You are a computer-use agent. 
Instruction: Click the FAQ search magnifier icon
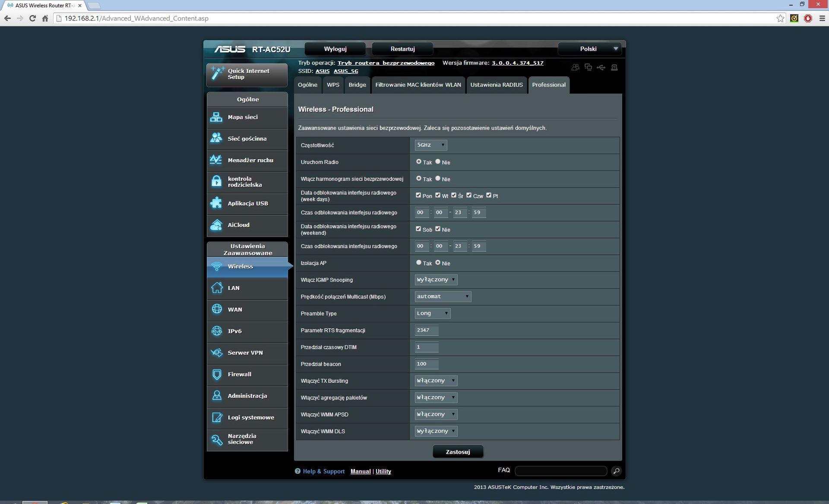[x=616, y=471]
